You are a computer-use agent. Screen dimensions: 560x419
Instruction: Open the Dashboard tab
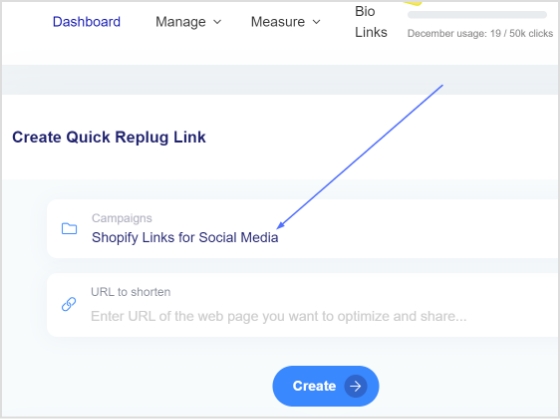(86, 22)
